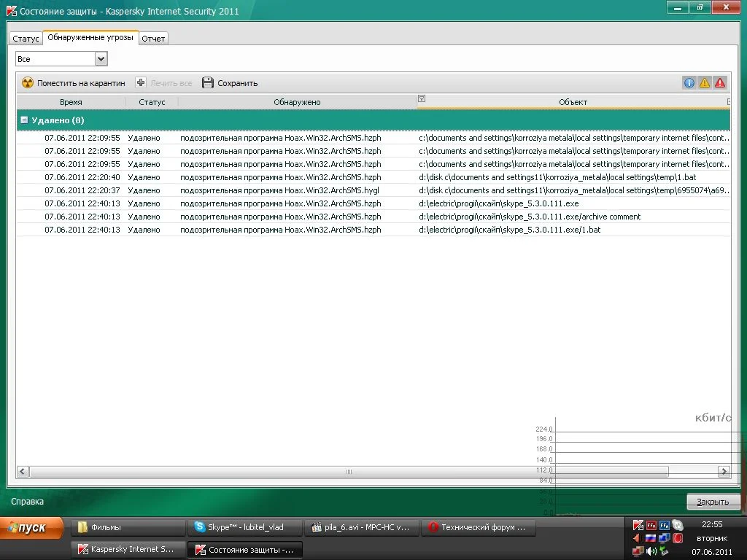This screenshot has height=560, width=747.
Task: Click the radiation quarantine icon
Action: 28,83
